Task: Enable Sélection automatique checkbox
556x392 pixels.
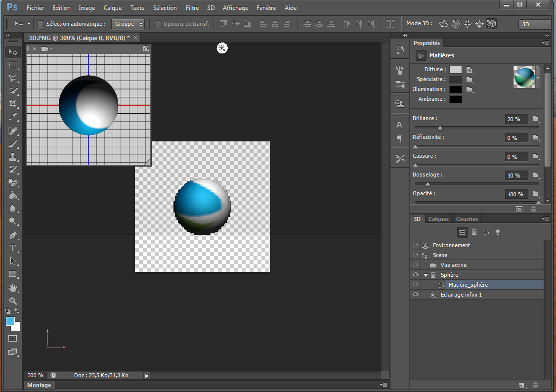Action: click(x=41, y=24)
